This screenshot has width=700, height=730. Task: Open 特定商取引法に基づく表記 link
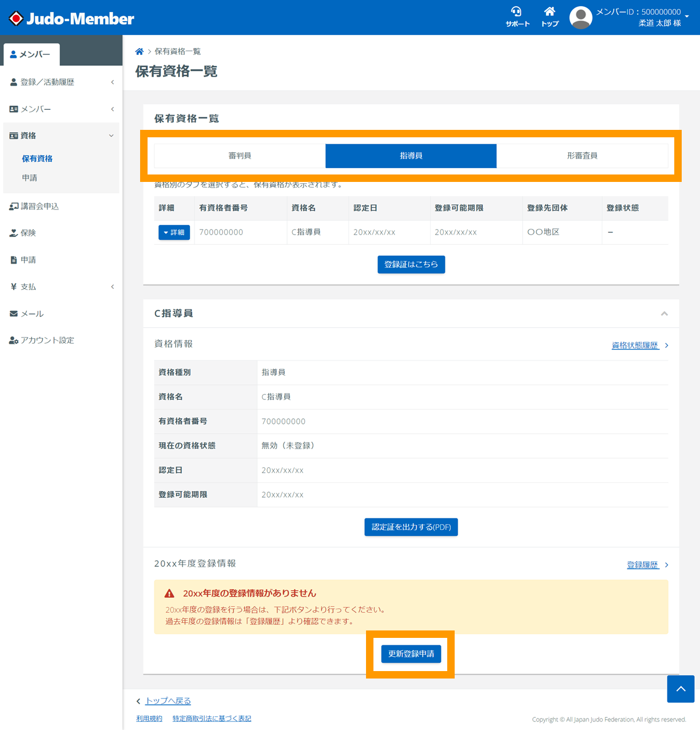tap(212, 719)
